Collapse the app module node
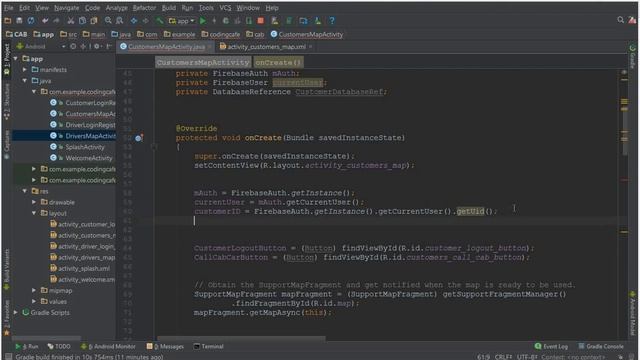This screenshot has width=640, height=360. [x=16, y=59]
